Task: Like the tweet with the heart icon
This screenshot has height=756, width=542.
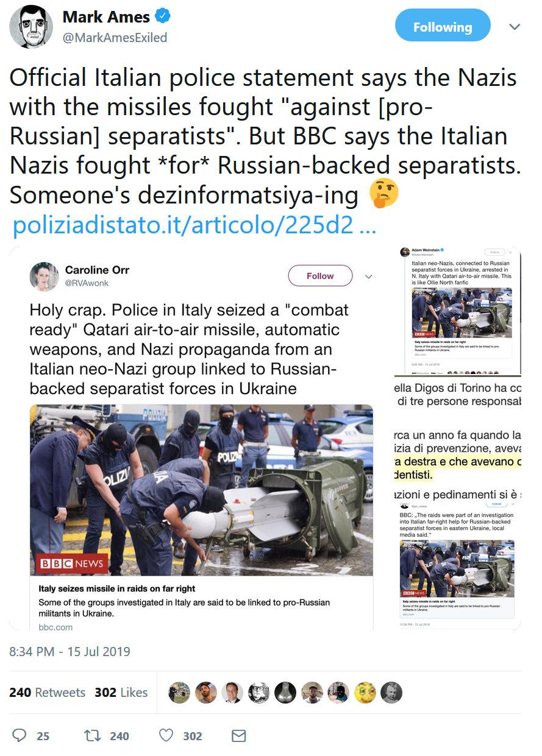Action: 166,736
